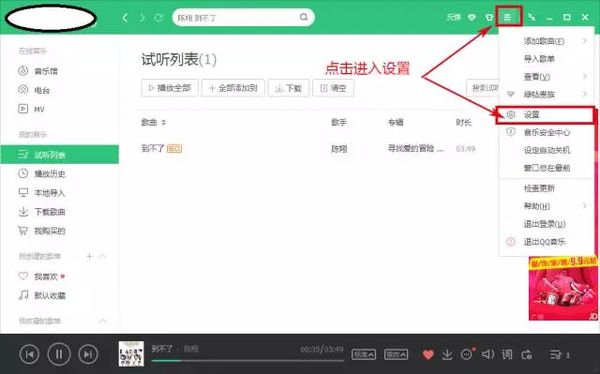The width and height of the screenshot is (600, 374).
Task: Click the volume speaker icon
Action: [x=488, y=354]
